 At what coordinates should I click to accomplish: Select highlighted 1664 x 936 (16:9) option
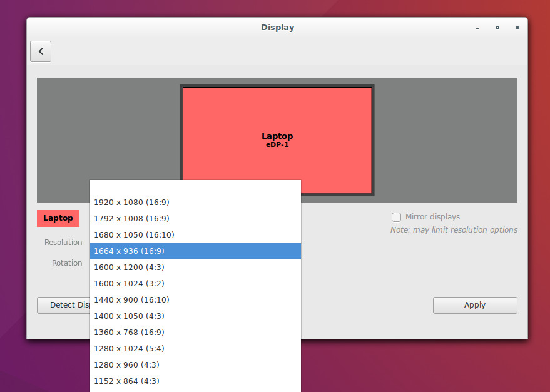pyautogui.click(x=195, y=251)
